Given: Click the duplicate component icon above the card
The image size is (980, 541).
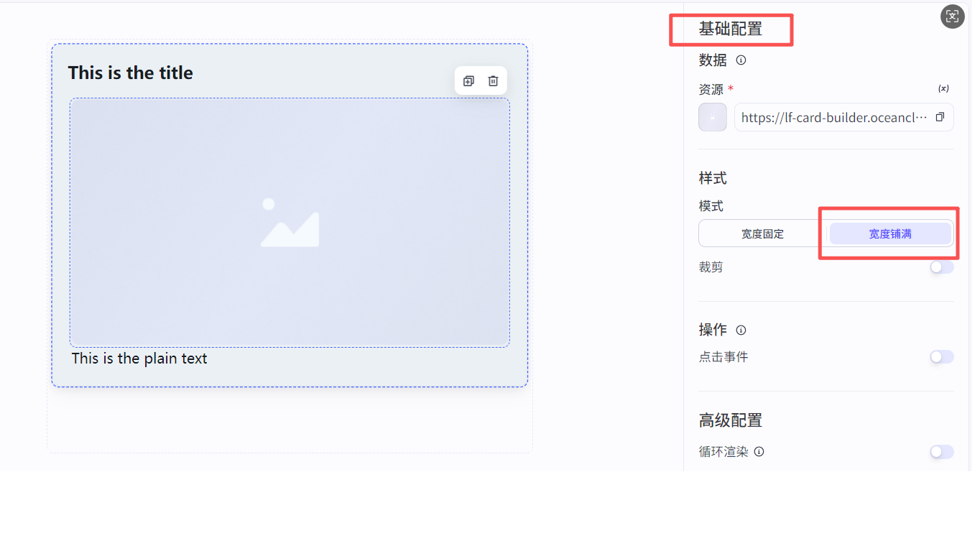Looking at the screenshot, I should pos(468,80).
